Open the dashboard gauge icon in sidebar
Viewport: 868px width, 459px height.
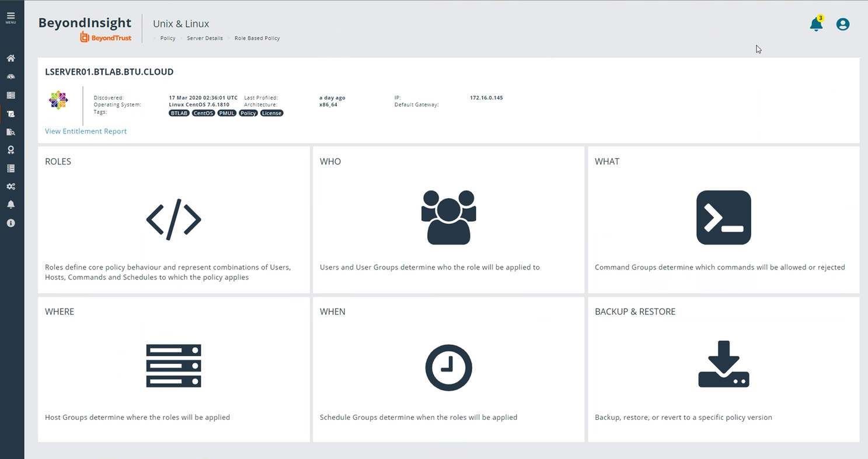point(11,77)
